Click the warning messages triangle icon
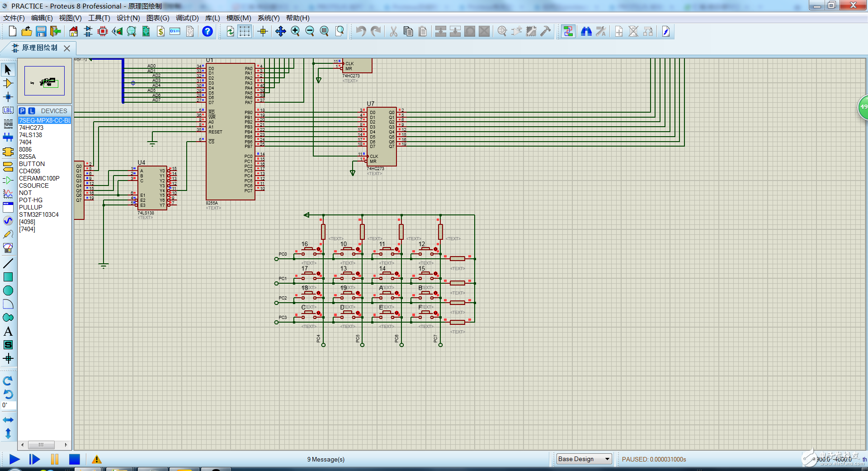 (96, 459)
